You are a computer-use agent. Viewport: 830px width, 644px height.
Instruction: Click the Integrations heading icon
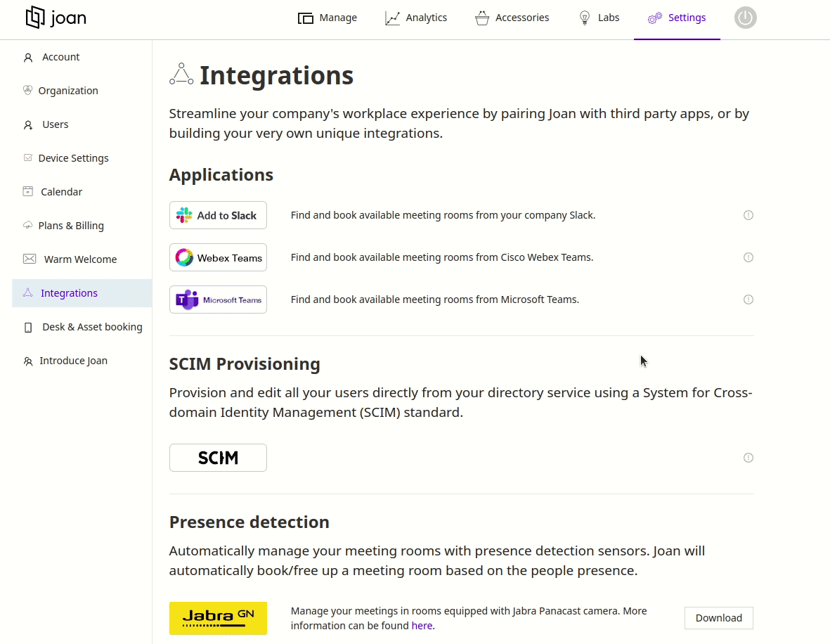tap(181, 74)
